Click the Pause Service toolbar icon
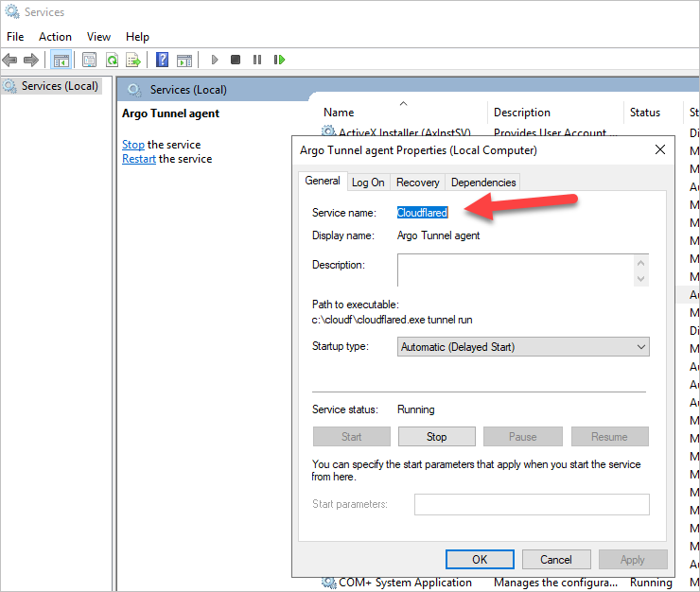This screenshot has height=592, width=700. pos(257,60)
